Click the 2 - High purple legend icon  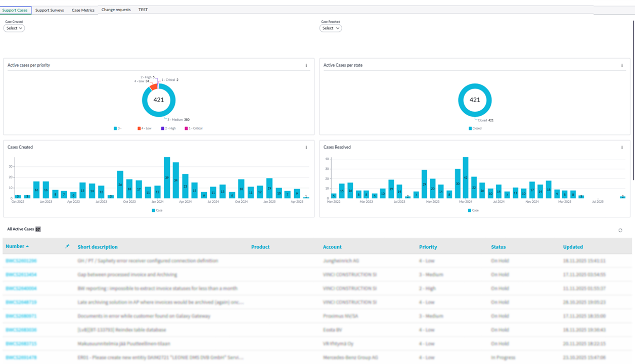[x=163, y=128]
